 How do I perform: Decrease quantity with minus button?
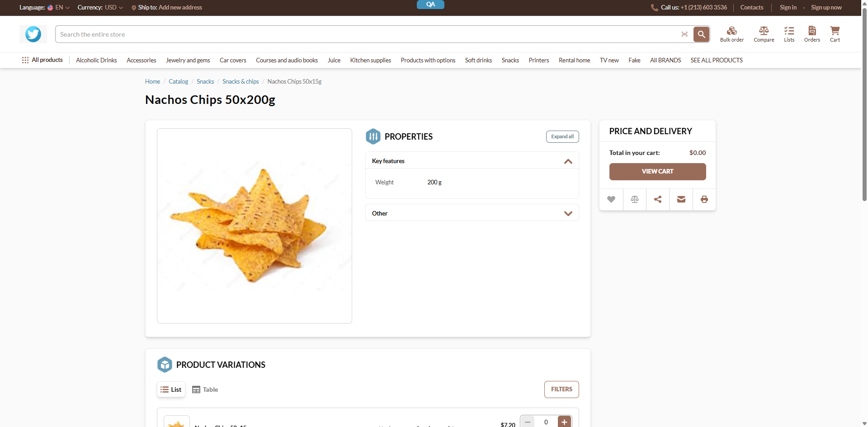coord(528,422)
